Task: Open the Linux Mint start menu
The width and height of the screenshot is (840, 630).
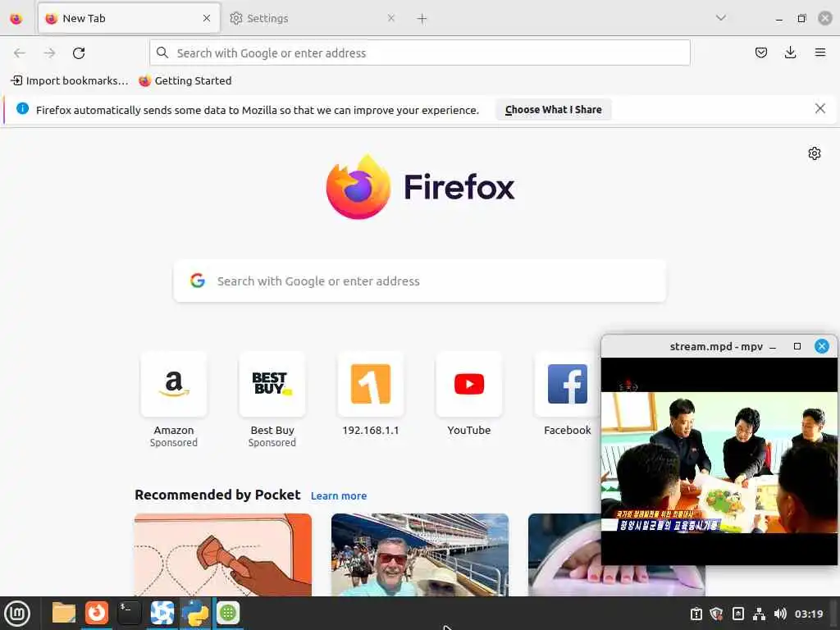Action: 17,614
